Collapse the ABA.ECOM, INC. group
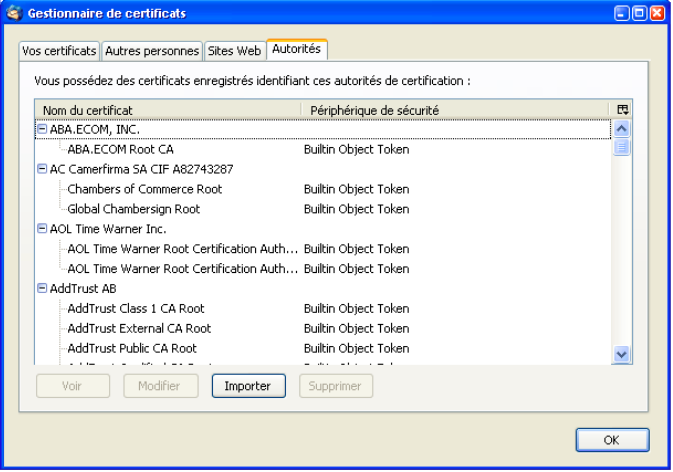 coord(42,129)
